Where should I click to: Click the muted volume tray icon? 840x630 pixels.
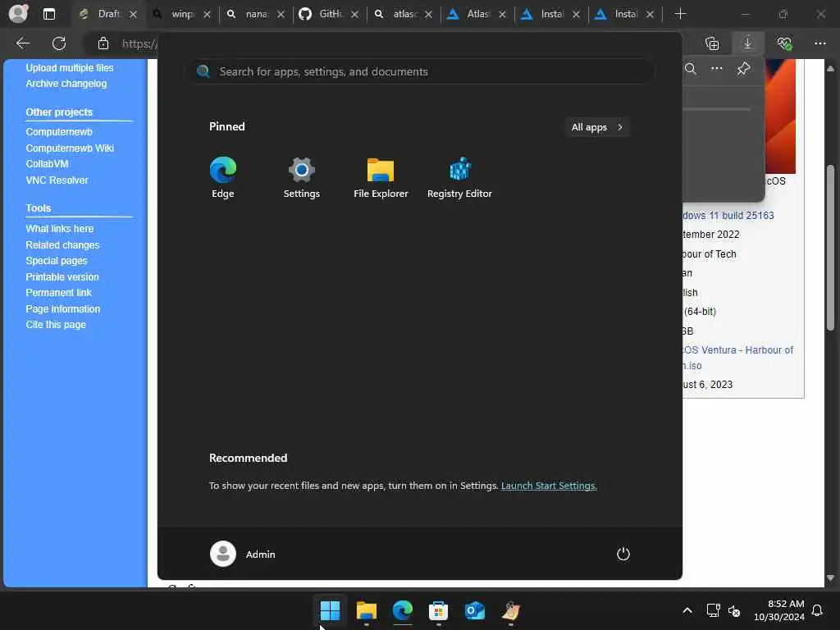[734, 610]
